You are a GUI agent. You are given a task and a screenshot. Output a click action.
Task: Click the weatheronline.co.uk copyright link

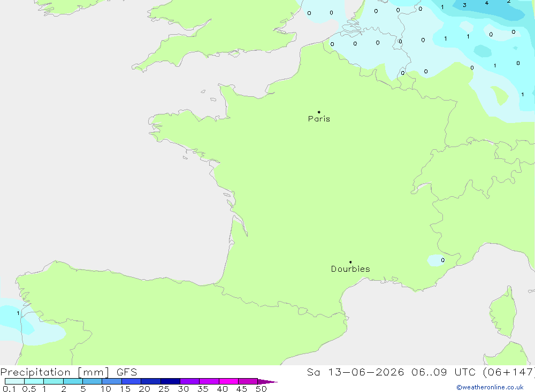tap(490, 387)
